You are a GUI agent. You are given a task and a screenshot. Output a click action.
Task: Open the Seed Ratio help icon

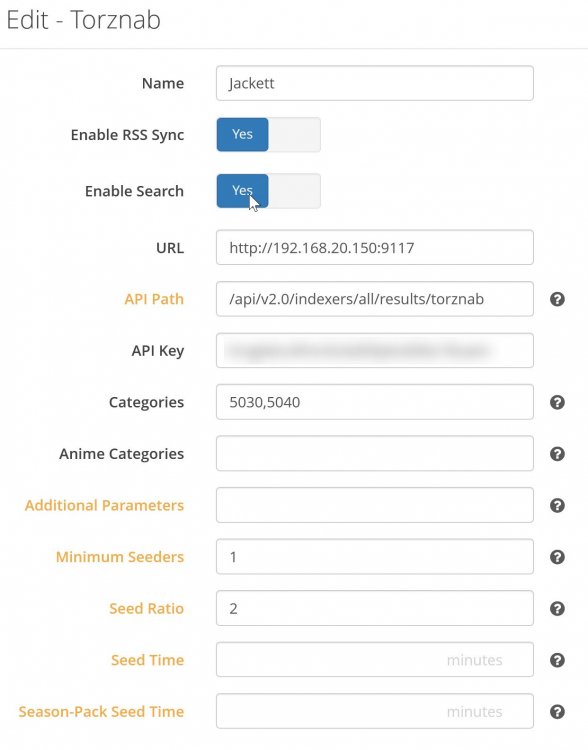click(557, 609)
